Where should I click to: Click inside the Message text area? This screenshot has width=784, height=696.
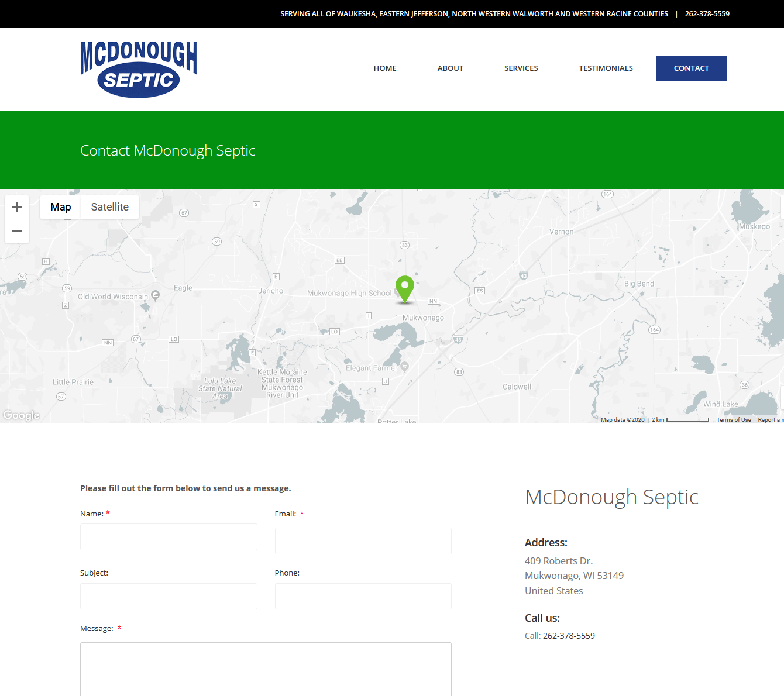266,669
